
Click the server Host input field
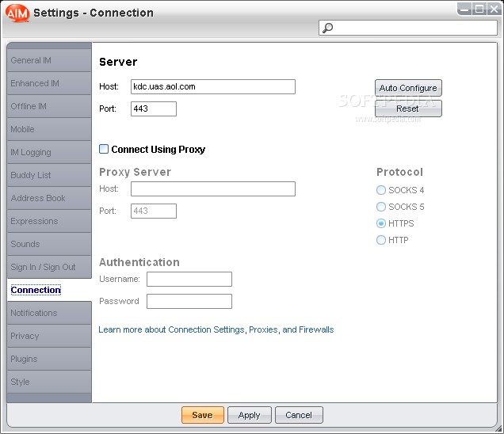pyautogui.click(x=213, y=87)
